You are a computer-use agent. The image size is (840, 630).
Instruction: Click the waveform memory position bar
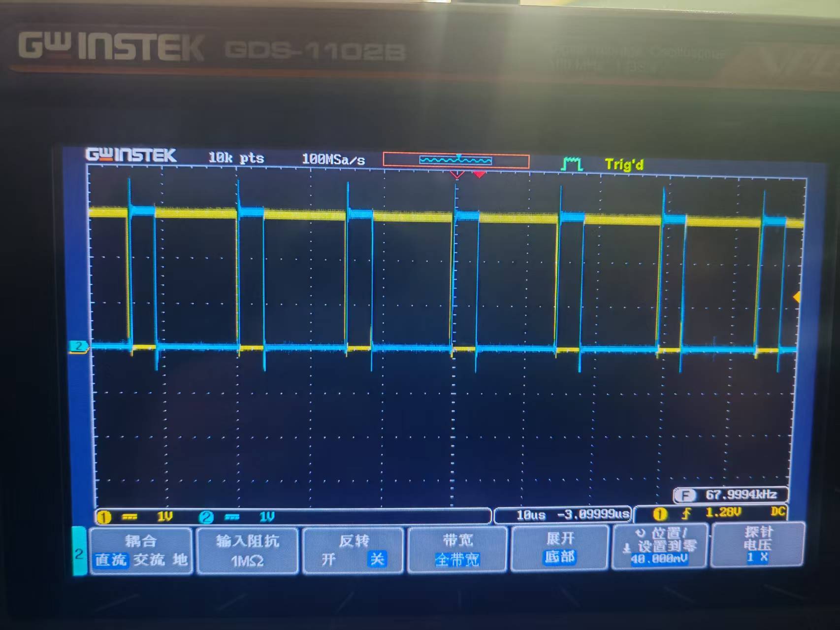point(457,159)
